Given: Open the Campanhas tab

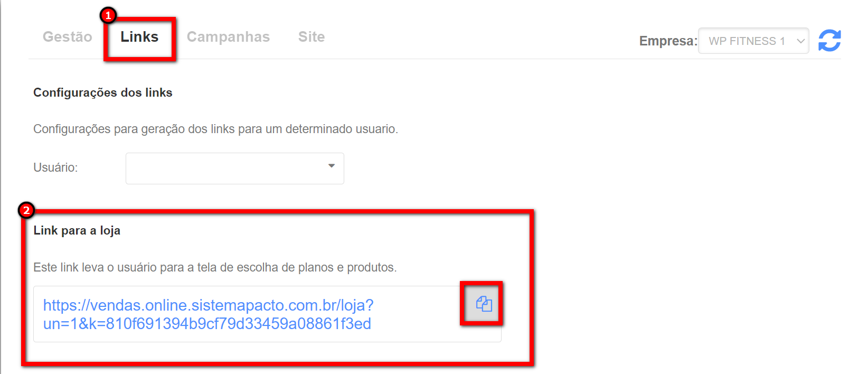Looking at the screenshot, I should [x=228, y=36].
